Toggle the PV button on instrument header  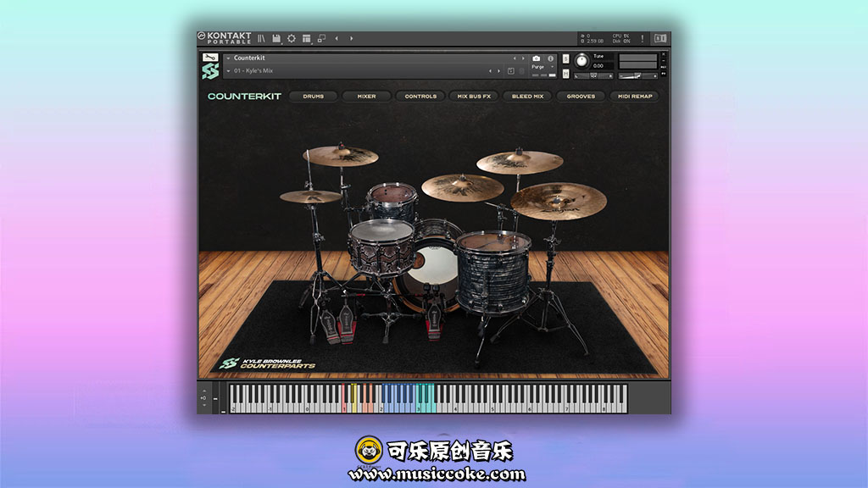(664, 73)
